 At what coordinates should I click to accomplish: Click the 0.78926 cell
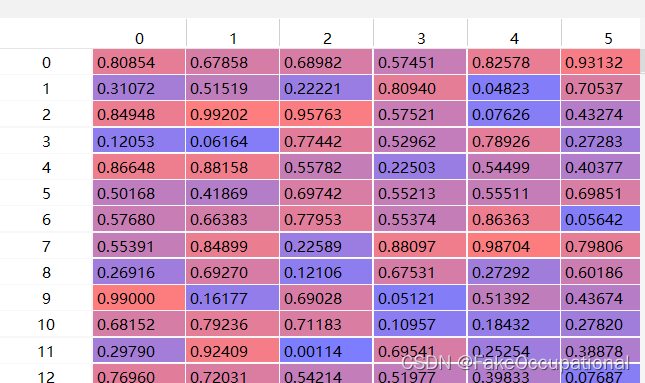(514, 141)
